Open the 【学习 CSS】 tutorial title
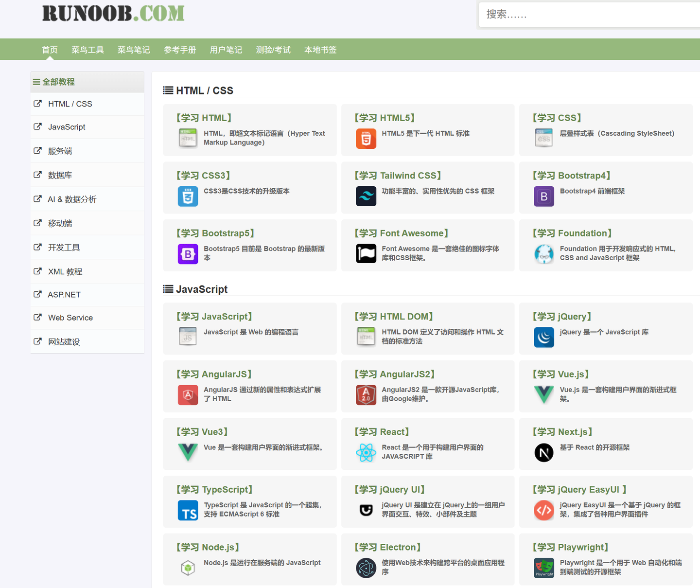The height and width of the screenshot is (588, 700). point(557,118)
